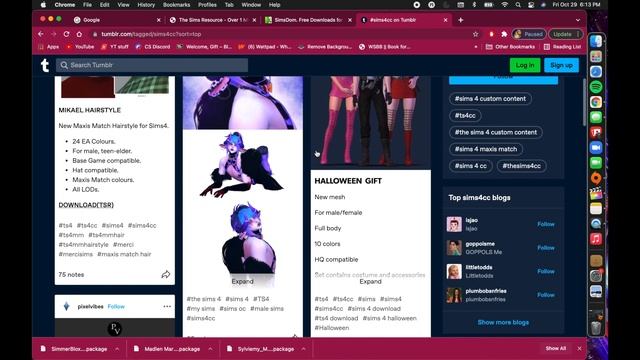Open Spotify from the dock
Image resolution: width=640 pixels, height=360 pixels.
tap(596, 87)
